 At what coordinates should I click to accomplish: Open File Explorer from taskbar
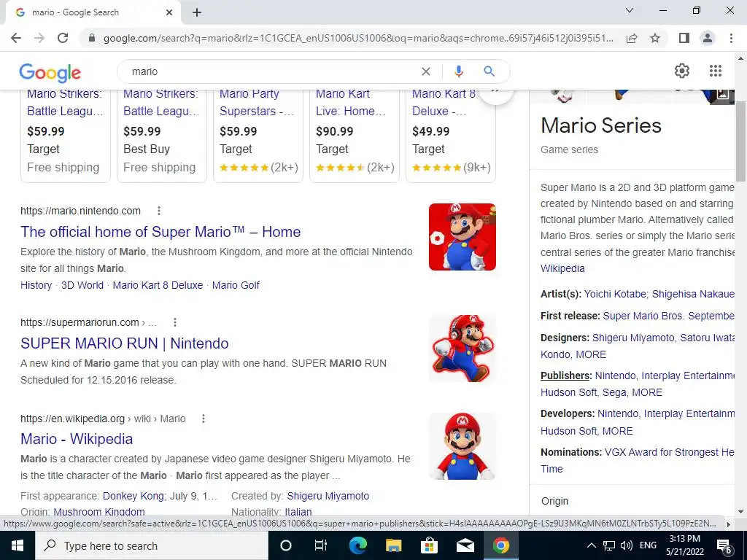393,545
